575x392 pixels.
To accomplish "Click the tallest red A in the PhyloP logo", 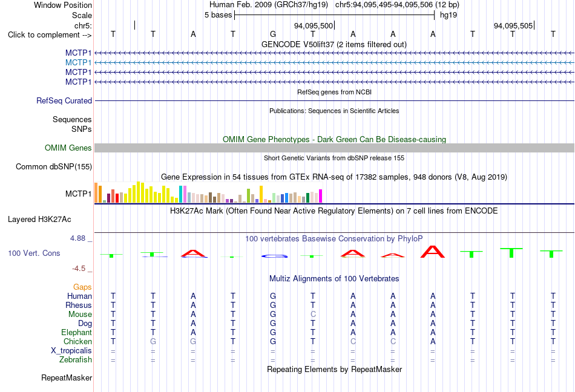I will point(433,252).
